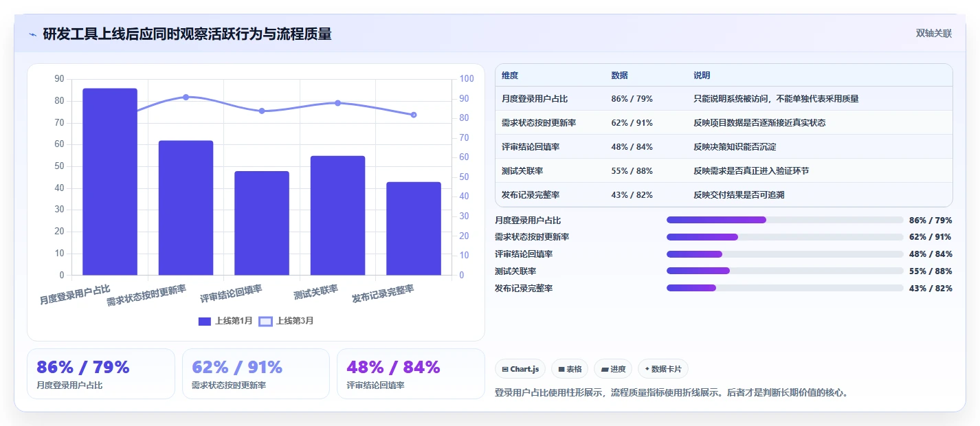Viewport: 980px width, 426px height.
Task: Click the description 反映需求是否真正进入验证环节
Action: (x=751, y=171)
